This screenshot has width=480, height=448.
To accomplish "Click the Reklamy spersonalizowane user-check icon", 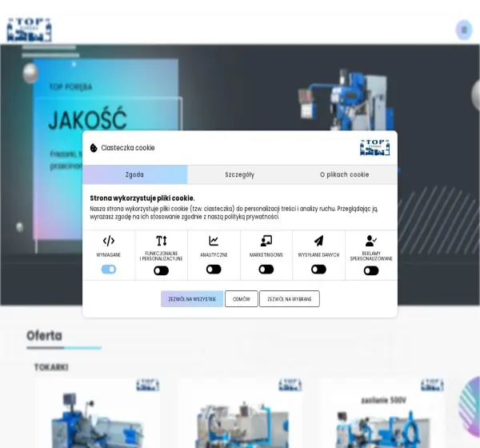I will point(371,241).
